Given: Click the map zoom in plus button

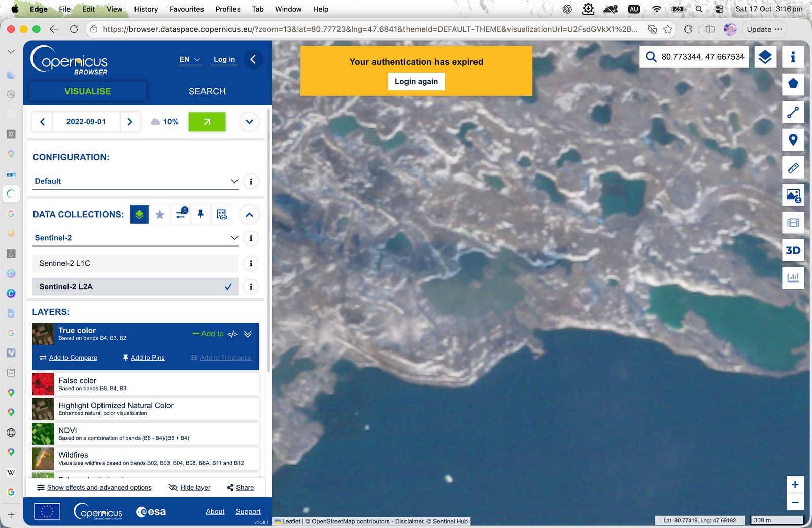Looking at the screenshot, I should pos(795,485).
